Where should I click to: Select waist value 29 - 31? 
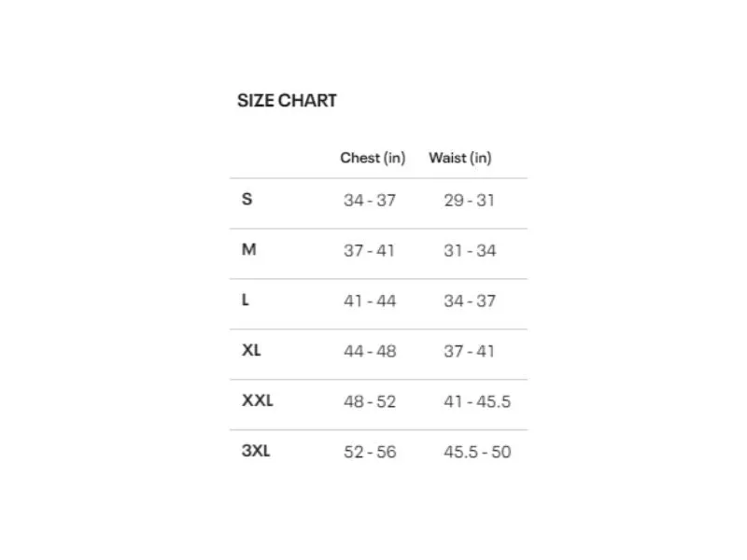[470, 201]
